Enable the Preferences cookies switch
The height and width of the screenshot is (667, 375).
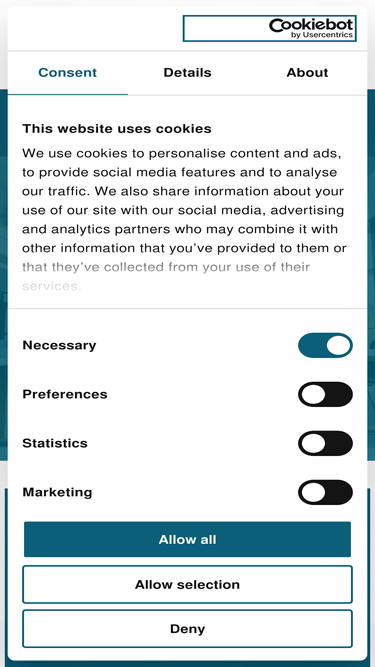tap(325, 394)
